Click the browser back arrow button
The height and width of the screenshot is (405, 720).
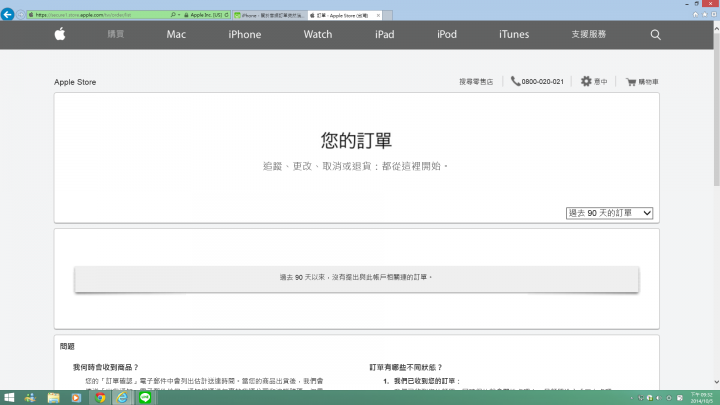[7, 15]
